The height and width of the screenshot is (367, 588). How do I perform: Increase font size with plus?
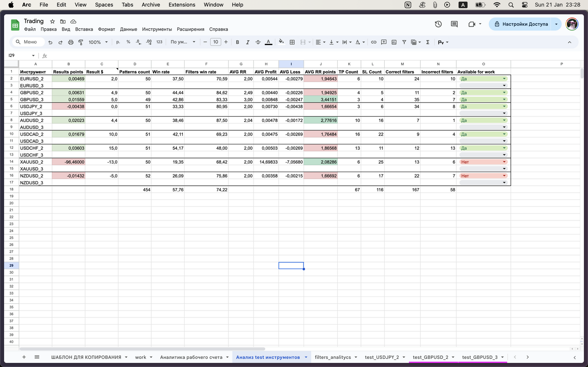point(226,42)
